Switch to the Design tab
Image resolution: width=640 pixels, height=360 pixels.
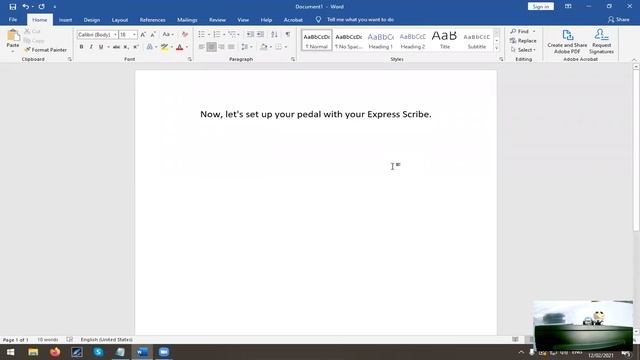(x=92, y=20)
